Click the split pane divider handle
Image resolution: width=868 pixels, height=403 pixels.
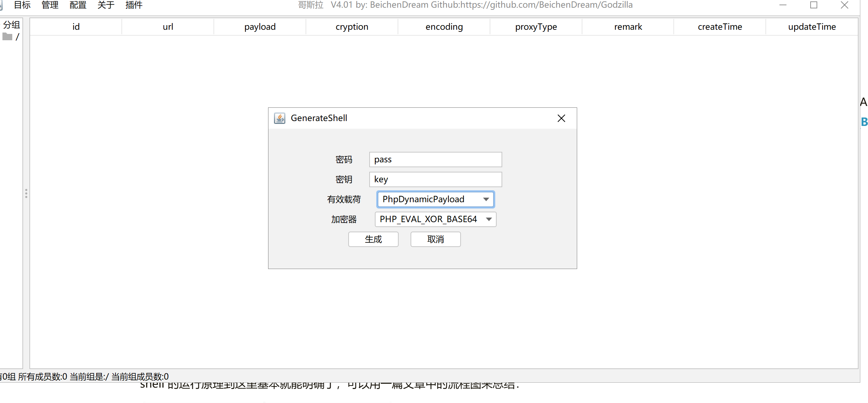point(26,193)
